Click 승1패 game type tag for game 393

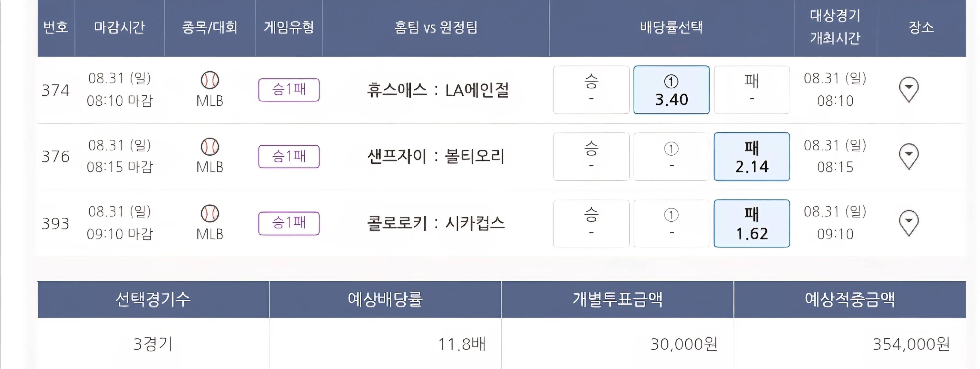[x=289, y=223]
